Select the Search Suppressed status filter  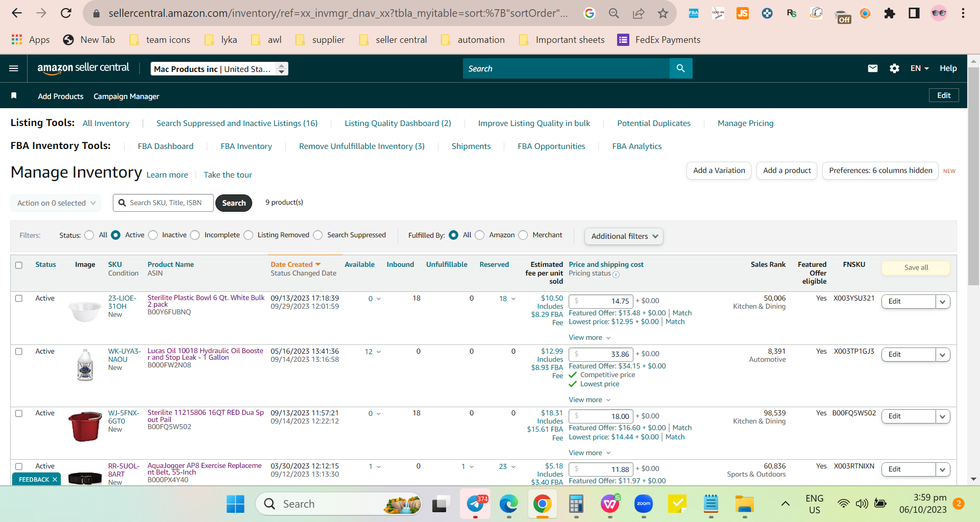pos(318,235)
